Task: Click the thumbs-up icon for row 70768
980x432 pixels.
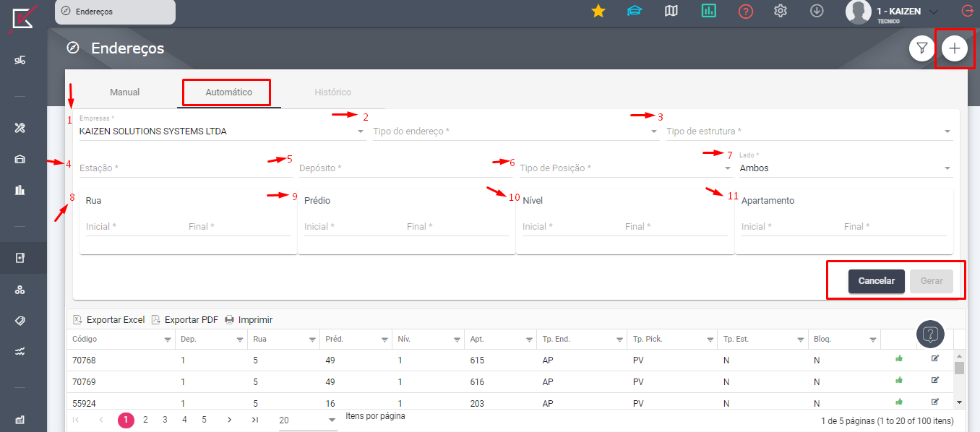Action: 899,358
